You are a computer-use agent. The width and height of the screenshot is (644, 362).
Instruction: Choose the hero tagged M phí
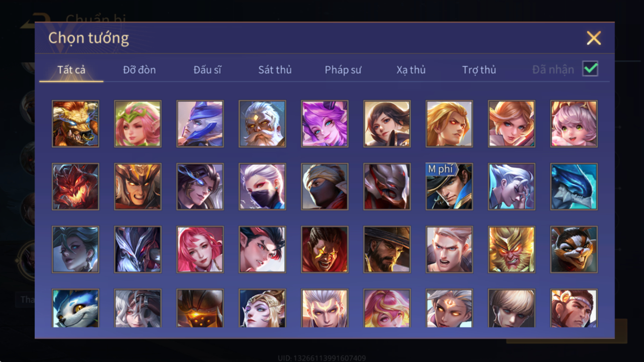click(x=449, y=186)
